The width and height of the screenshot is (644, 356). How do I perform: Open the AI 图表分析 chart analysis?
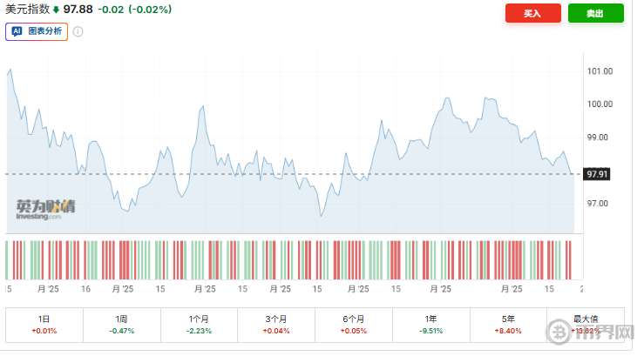click(x=37, y=31)
